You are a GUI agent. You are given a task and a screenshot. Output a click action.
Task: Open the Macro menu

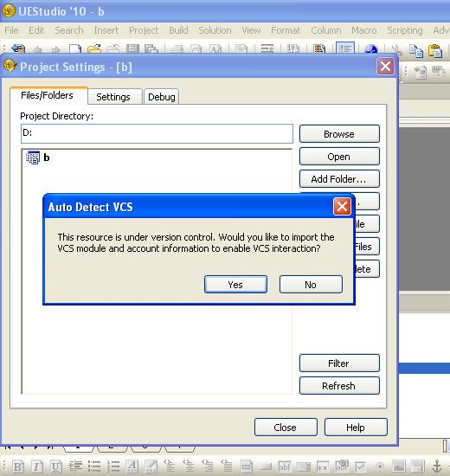[x=364, y=30]
